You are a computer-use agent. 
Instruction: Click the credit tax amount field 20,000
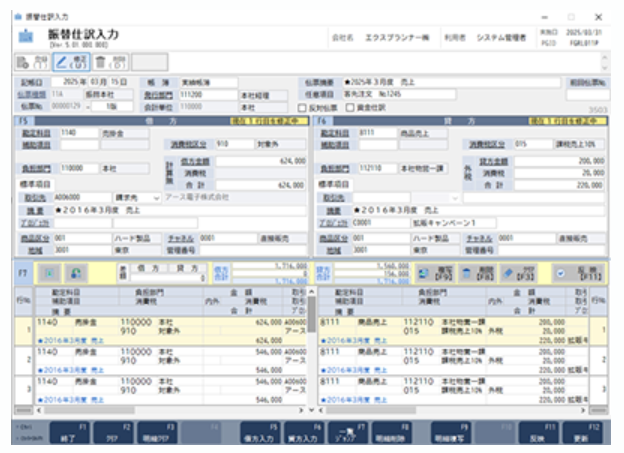560,174
